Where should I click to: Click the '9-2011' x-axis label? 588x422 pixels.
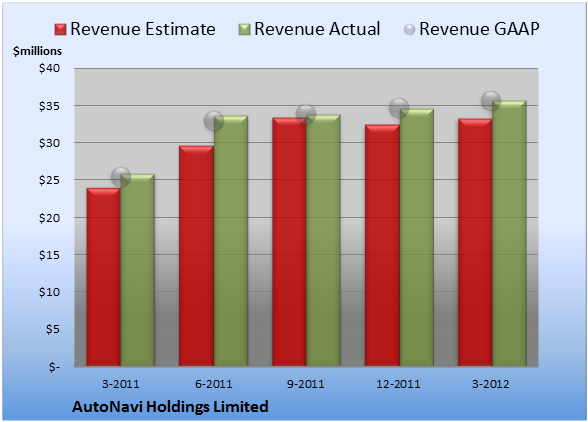306,384
